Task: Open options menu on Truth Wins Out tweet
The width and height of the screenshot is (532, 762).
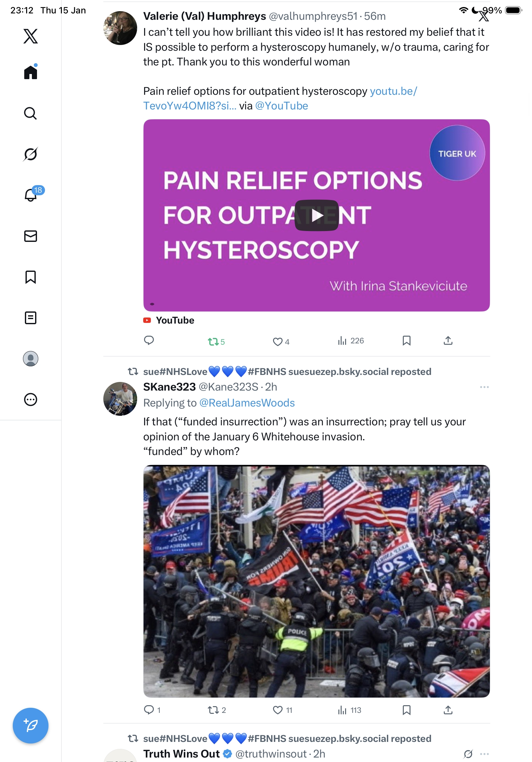Action: [x=484, y=753]
